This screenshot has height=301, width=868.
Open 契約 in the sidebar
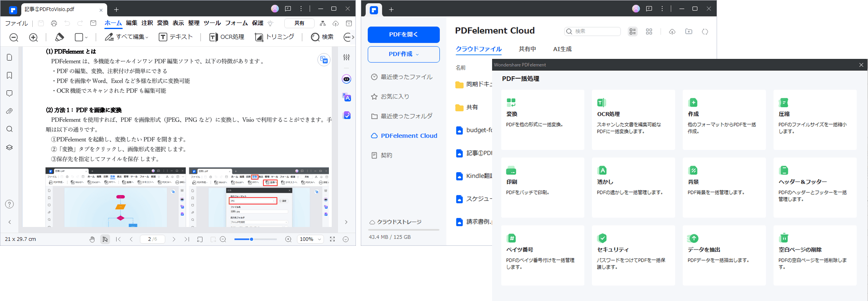382,155
